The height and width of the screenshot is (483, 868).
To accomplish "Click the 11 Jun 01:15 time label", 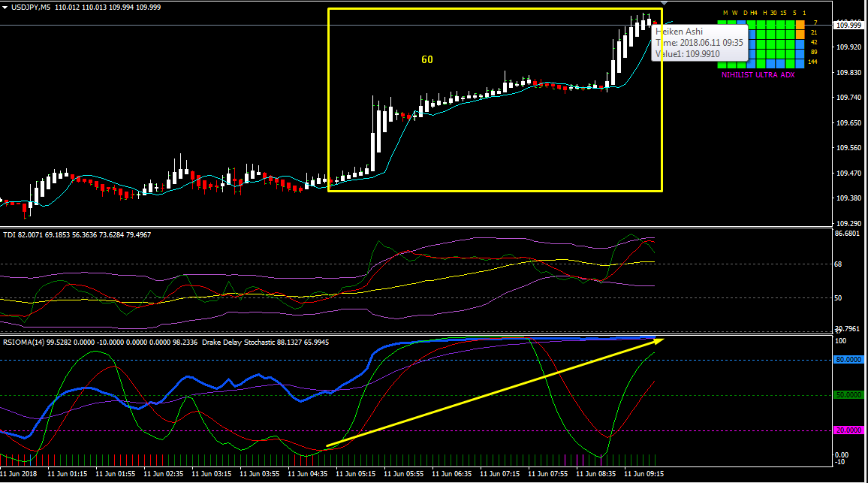I will [67, 473].
